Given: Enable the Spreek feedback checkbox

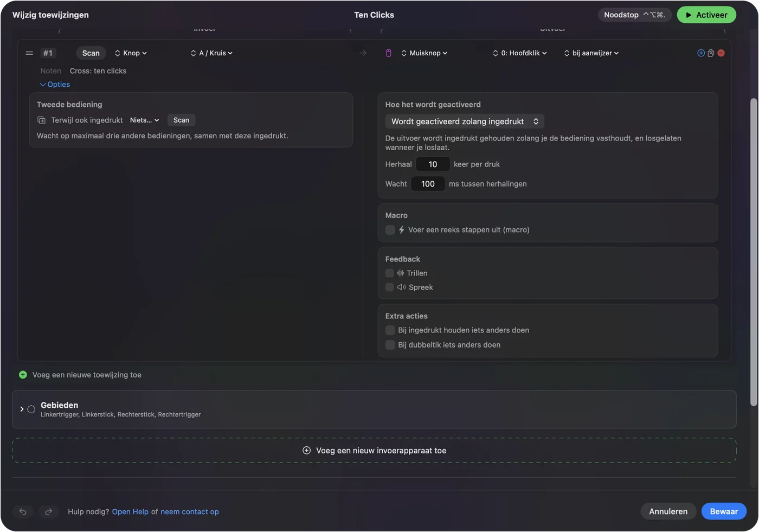Looking at the screenshot, I should 389,287.
